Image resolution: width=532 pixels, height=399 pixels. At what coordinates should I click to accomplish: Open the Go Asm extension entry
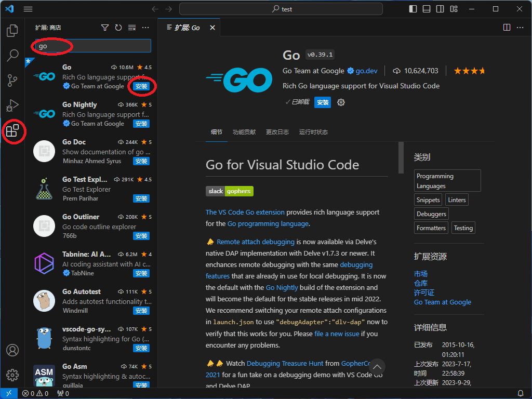(91, 375)
